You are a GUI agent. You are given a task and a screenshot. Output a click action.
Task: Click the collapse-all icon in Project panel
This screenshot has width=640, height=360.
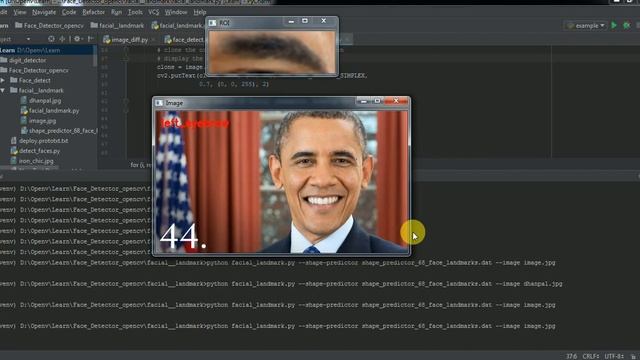click(62, 39)
